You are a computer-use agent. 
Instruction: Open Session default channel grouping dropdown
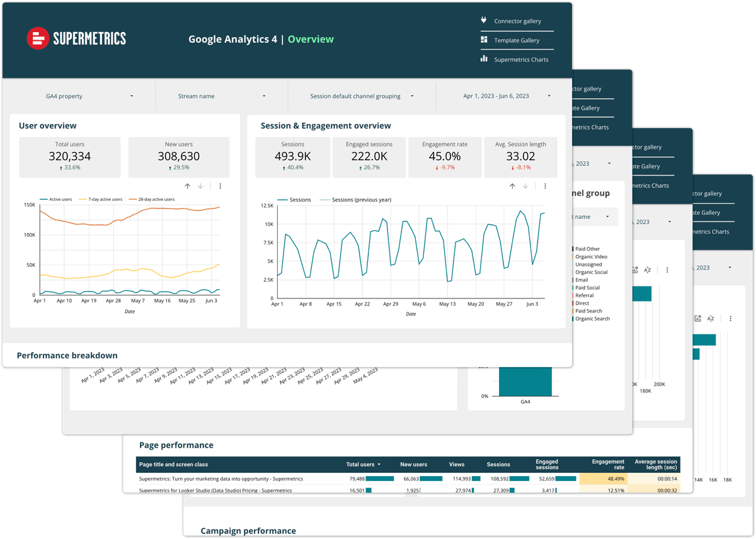[x=362, y=96]
